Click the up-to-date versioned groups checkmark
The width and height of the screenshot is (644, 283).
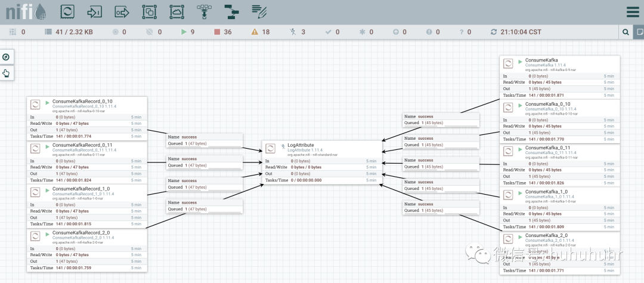click(x=328, y=32)
